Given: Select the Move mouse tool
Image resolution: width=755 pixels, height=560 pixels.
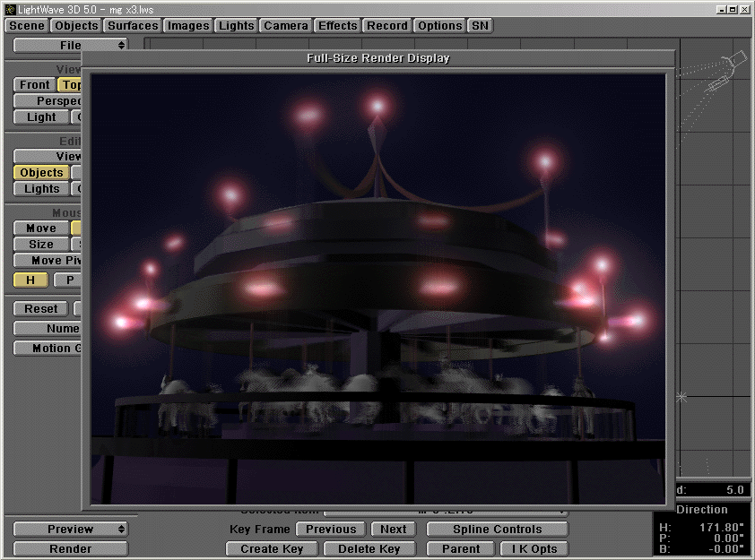Looking at the screenshot, I should coord(39,228).
